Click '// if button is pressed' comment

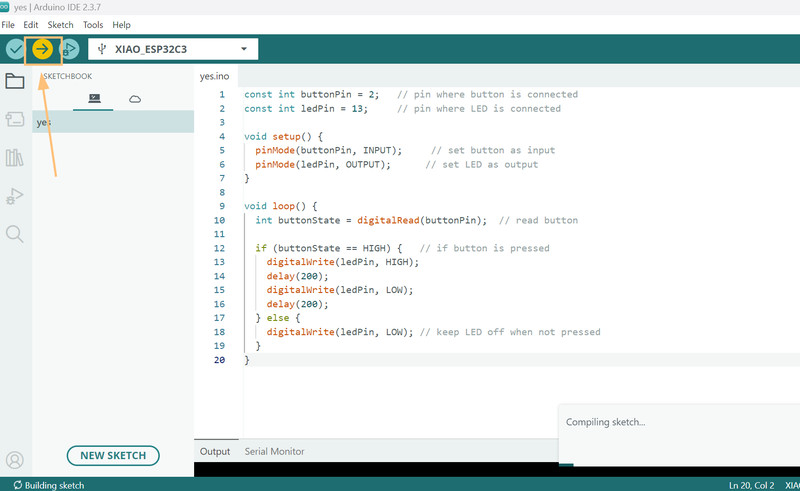pos(485,248)
